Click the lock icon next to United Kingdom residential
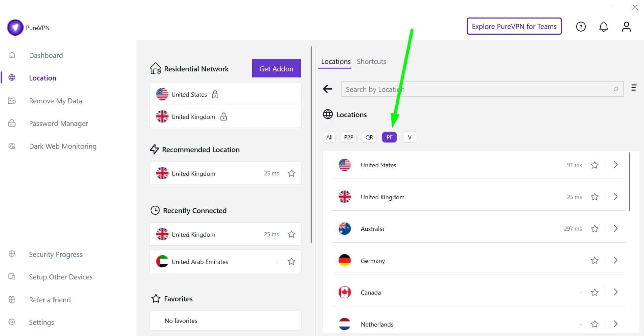Image resolution: width=644 pixels, height=336 pixels. tap(223, 116)
